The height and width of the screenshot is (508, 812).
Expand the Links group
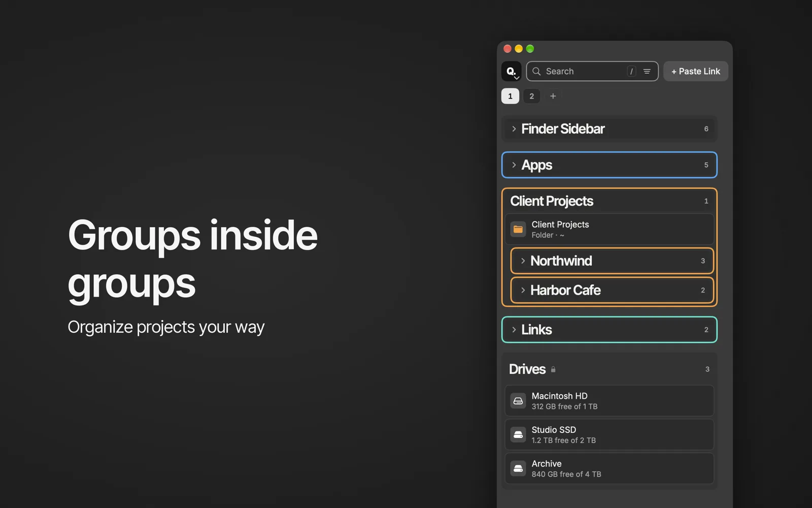pyautogui.click(x=514, y=330)
